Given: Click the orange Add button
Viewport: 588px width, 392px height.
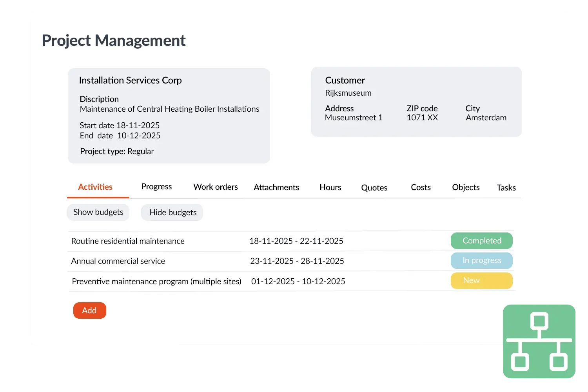Looking at the screenshot, I should click(x=89, y=310).
